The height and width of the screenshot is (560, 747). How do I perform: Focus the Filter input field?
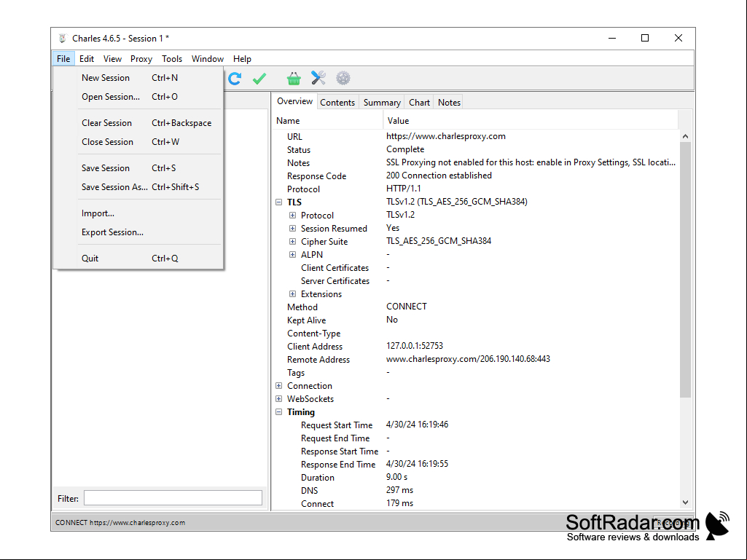[173, 498]
